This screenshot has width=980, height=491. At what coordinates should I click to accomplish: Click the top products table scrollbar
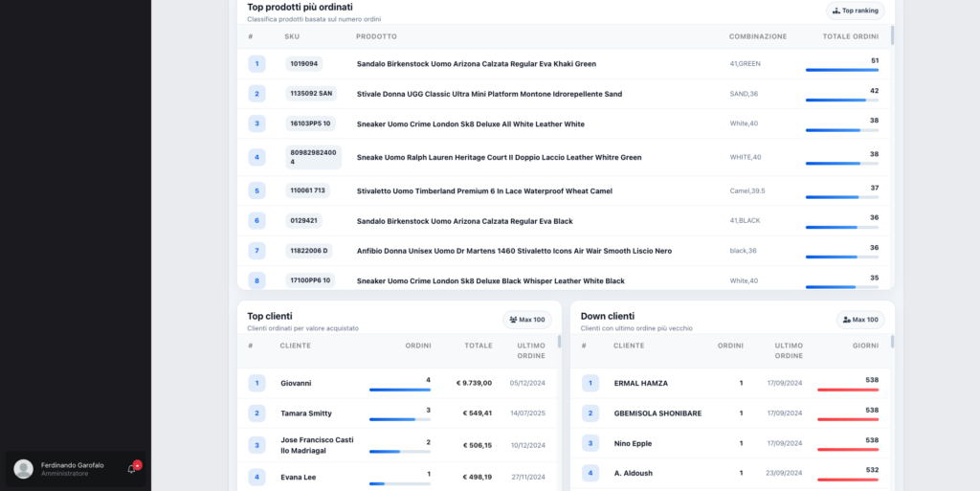point(892,36)
